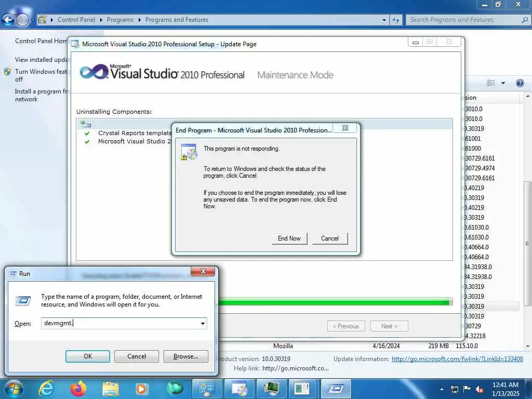Click Browse... in the Run dialog
This screenshot has height=399, width=532.
(x=185, y=356)
